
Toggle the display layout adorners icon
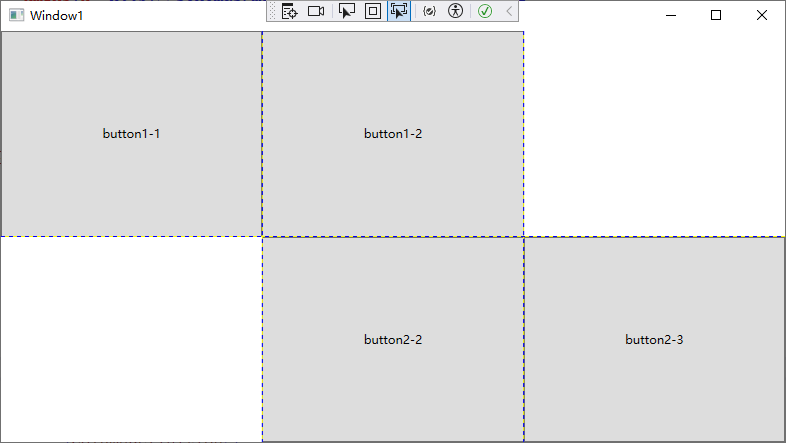pos(373,11)
